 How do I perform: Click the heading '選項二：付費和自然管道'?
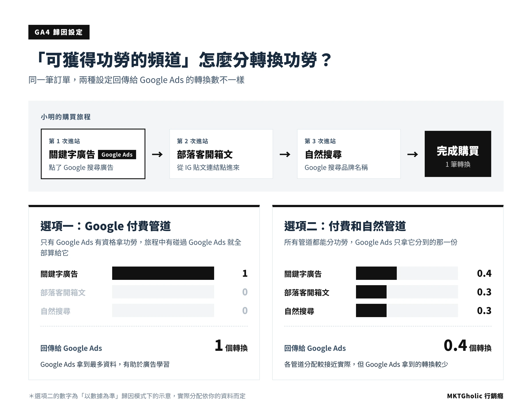coord(345,226)
